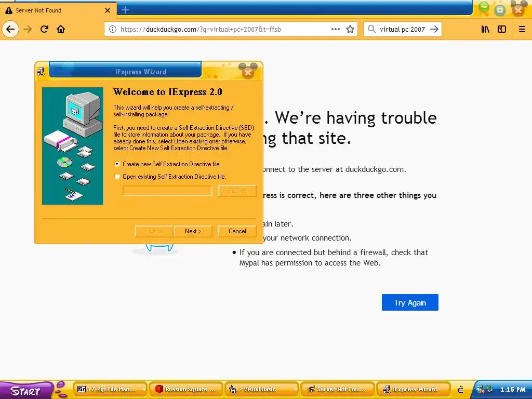
Task: Reload the page with the refresh icon
Action: pyautogui.click(x=44, y=29)
